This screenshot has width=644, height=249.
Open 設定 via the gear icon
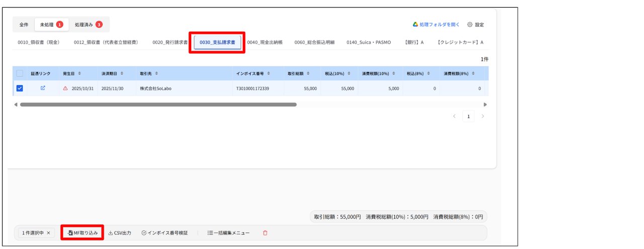coord(470,24)
